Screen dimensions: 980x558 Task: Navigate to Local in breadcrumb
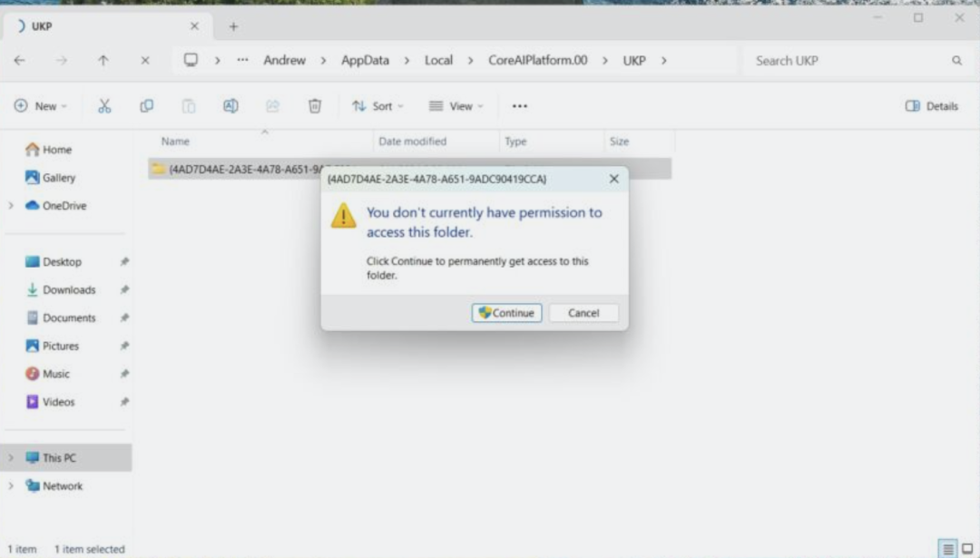[x=438, y=60]
